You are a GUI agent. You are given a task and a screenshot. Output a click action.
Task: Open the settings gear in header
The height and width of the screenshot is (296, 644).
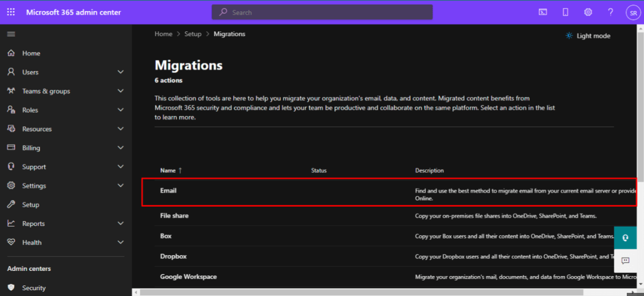click(x=588, y=12)
